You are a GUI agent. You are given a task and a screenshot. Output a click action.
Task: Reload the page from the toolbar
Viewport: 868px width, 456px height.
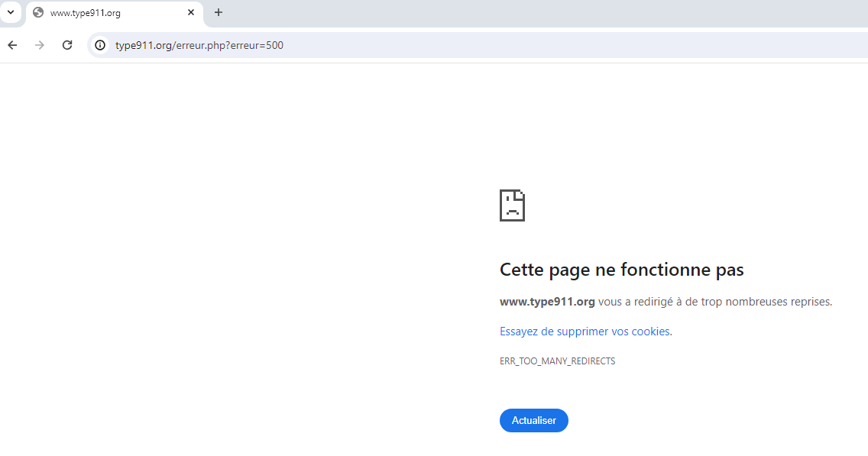pos(67,45)
